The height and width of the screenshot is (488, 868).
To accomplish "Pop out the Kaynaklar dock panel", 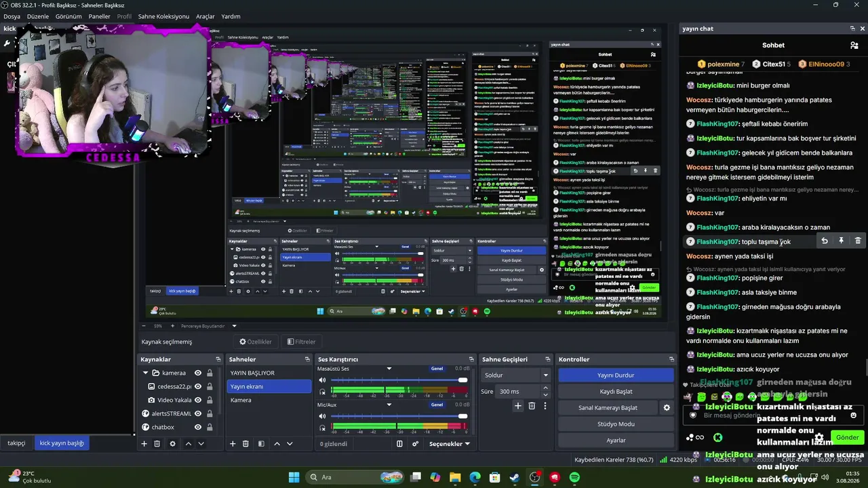I will click(218, 359).
